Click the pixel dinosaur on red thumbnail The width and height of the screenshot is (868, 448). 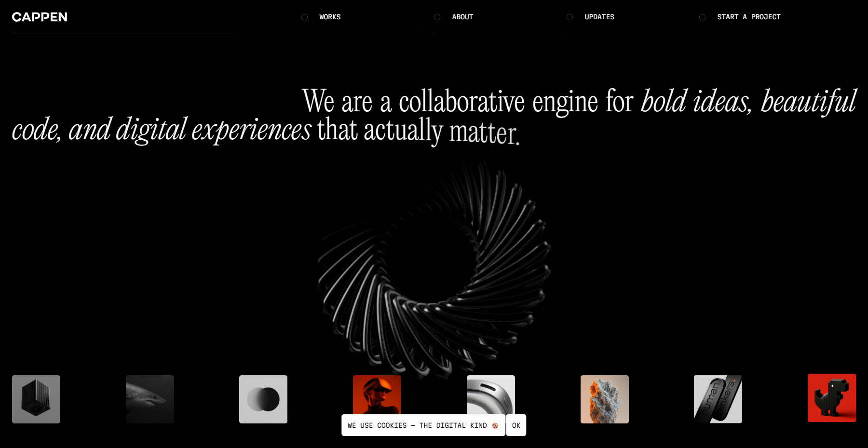832,399
